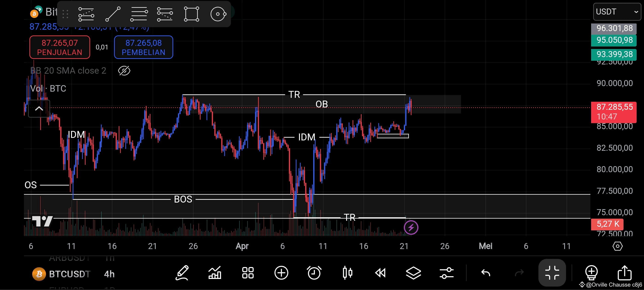
Task: Select the 96.301,88 price label
Action: tap(613, 28)
